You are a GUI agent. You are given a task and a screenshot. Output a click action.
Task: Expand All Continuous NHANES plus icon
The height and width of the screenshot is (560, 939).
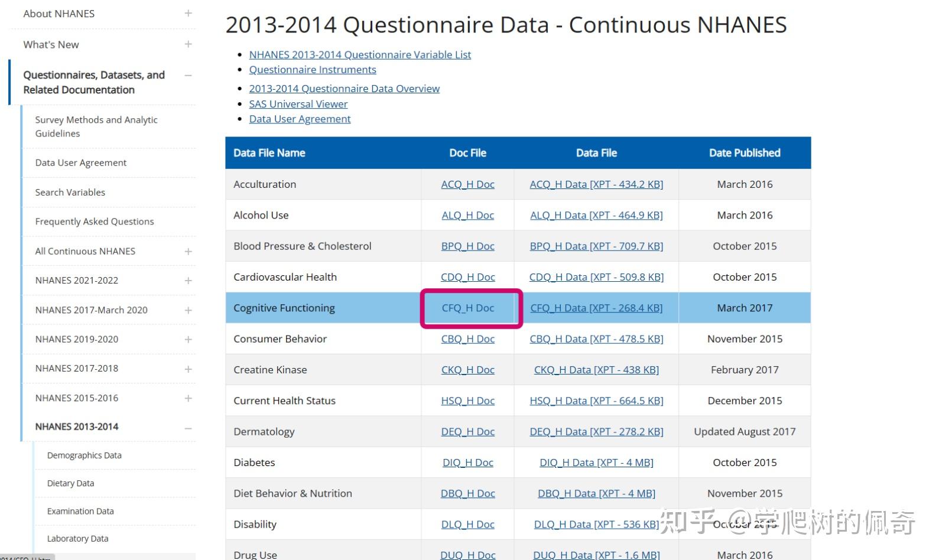coord(188,252)
